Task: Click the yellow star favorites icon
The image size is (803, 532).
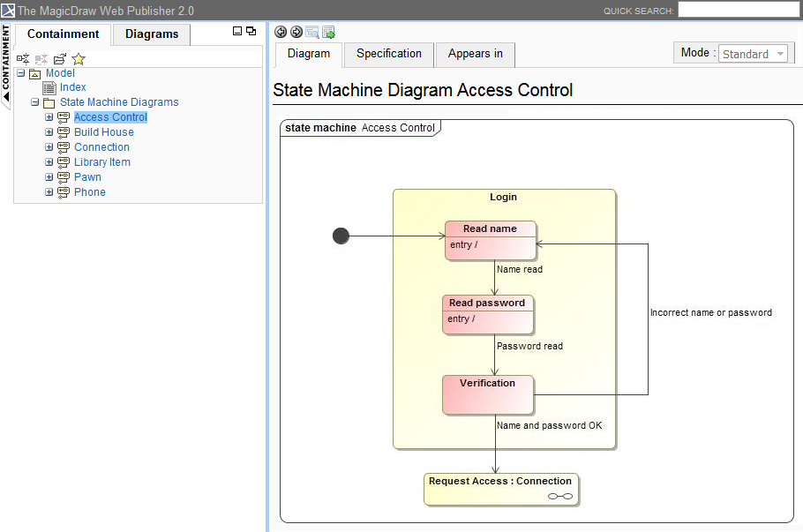Action: click(79, 58)
